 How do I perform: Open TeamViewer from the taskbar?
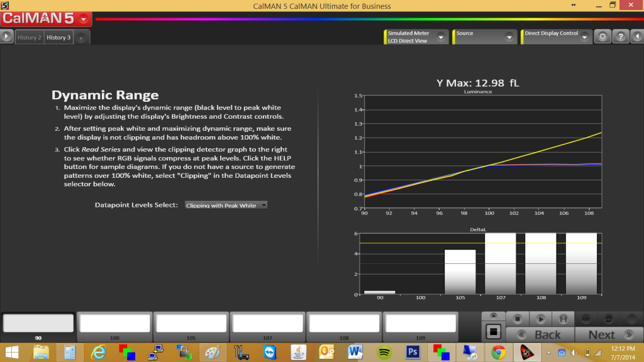[x=270, y=353]
